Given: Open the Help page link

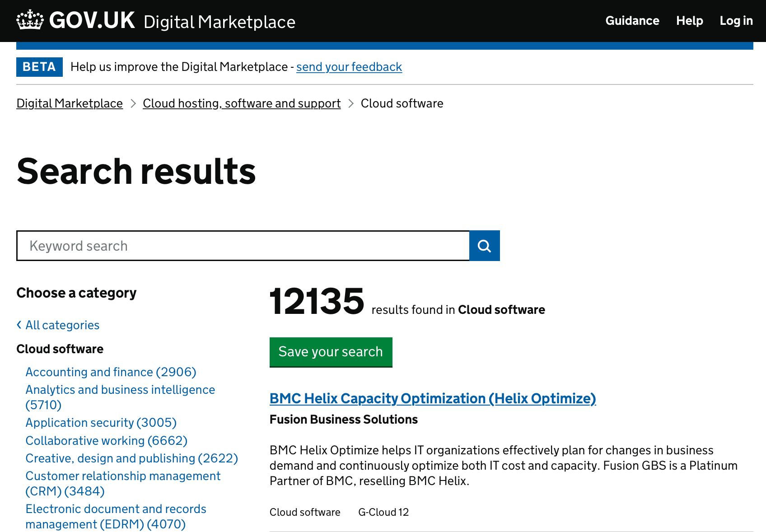Looking at the screenshot, I should tap(690, 21).
